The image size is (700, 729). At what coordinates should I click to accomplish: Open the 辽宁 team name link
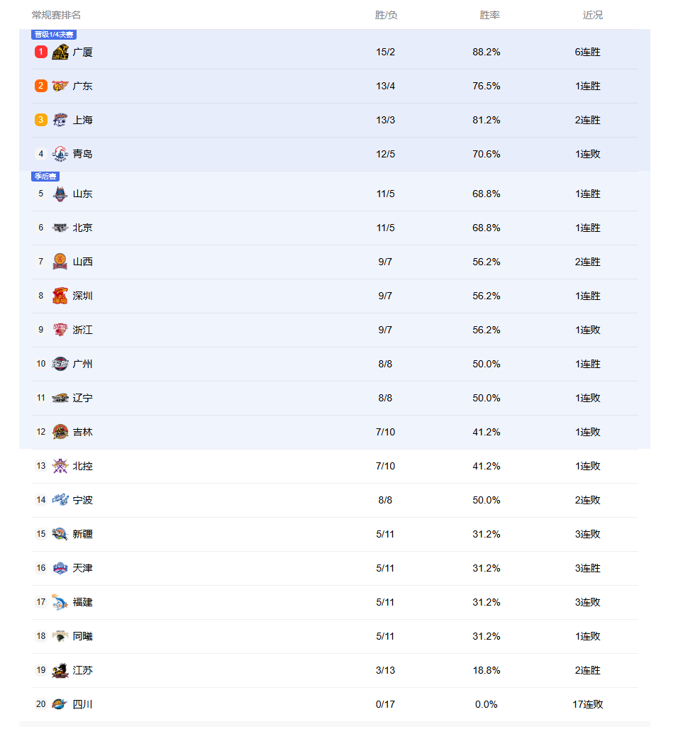pos(82,398)
